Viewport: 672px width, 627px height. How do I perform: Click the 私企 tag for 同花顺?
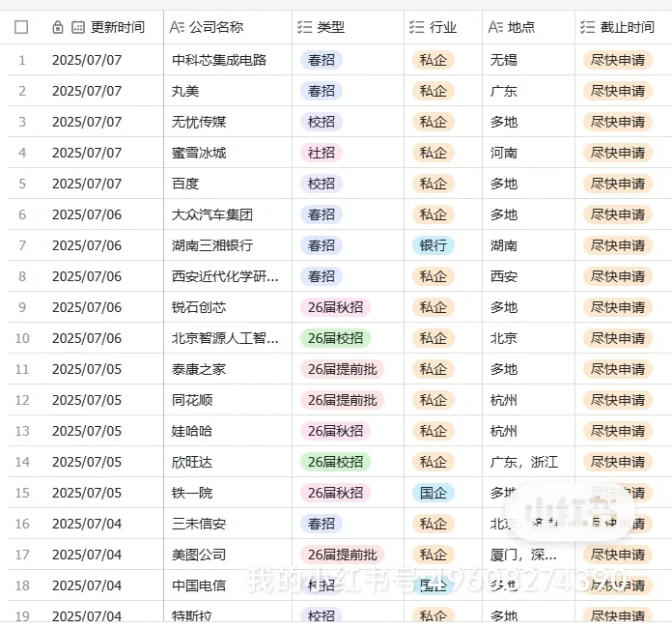[x=433, y=399]
